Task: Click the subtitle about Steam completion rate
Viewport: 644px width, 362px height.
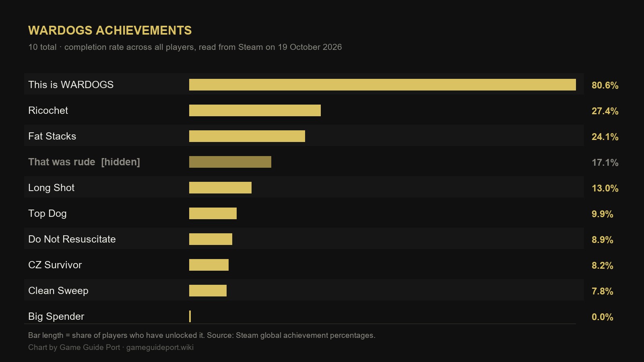Action: 185,47
